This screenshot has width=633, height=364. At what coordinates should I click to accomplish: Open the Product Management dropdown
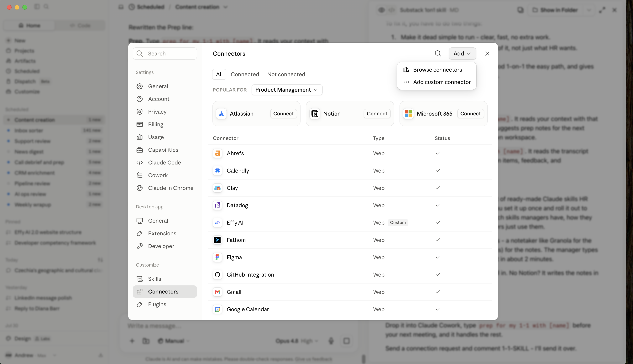[287, 90]
